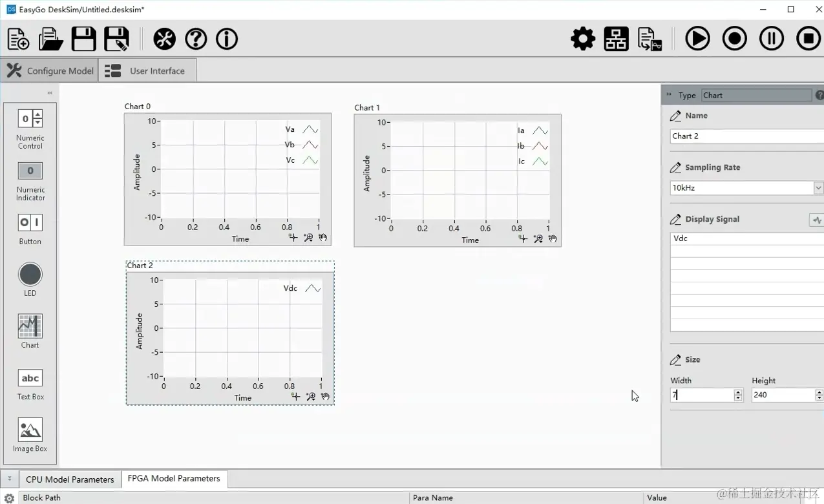Switch to Configure Model tab
The height and width of the screenshot is (504, 824).
point(50,70)
